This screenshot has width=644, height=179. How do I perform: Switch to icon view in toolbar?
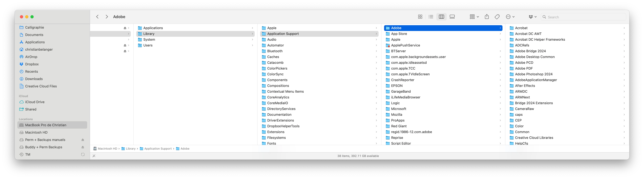click(420, 17)
